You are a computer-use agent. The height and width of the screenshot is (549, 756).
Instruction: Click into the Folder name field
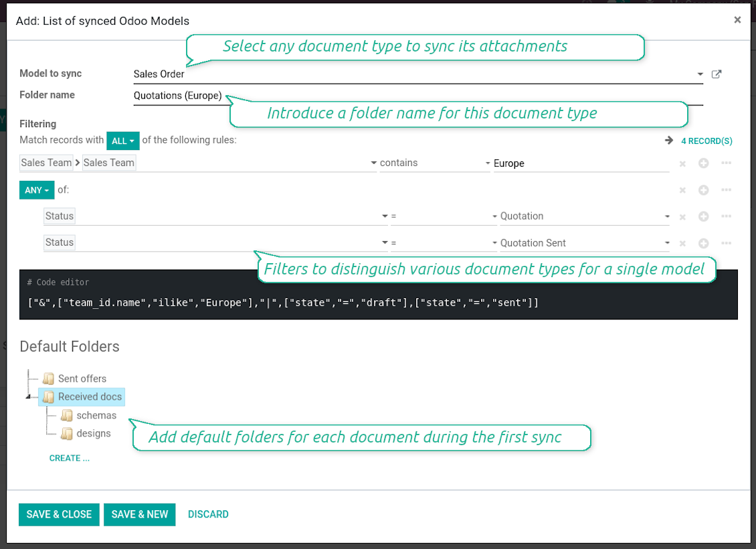pyautogui.click(x=418, y=96)
